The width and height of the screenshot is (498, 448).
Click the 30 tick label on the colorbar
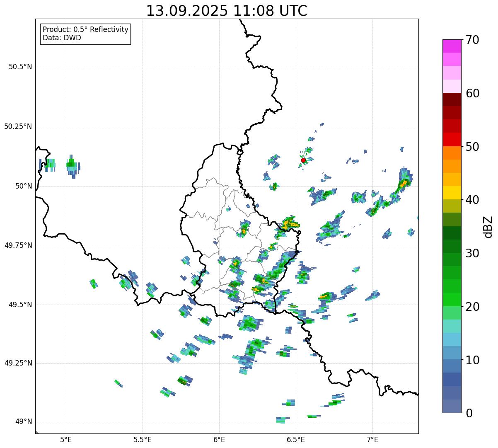[x=472, y=253]
